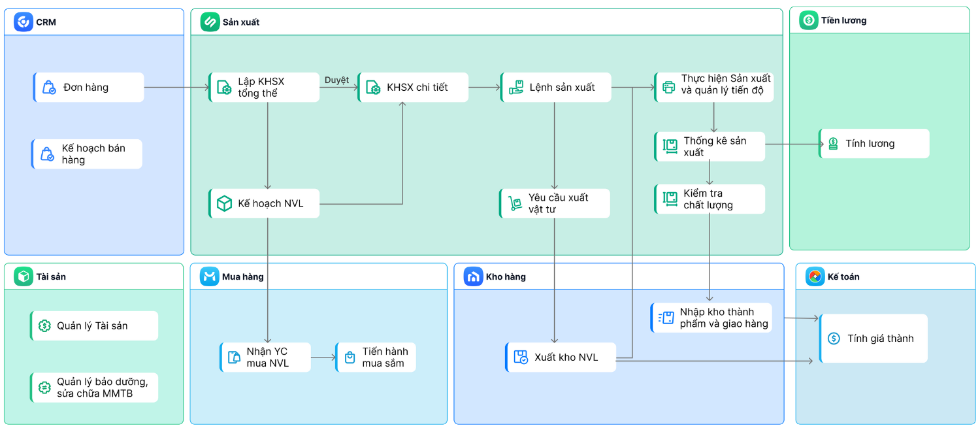Screen dimensions: 980x432
Task: Click the Tài sản module cube icon
Action: (x=24, y=276)
